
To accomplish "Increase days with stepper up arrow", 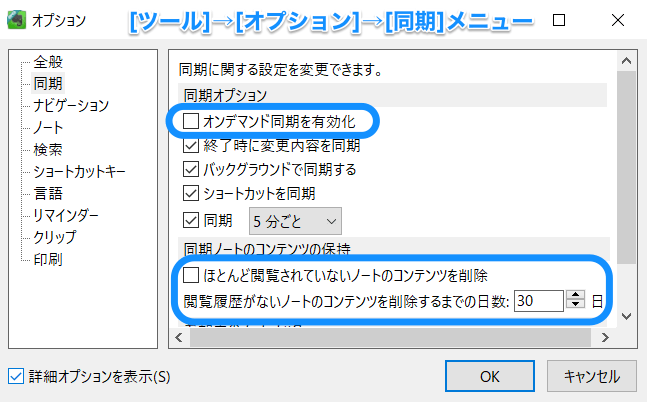I will [575, 295].
